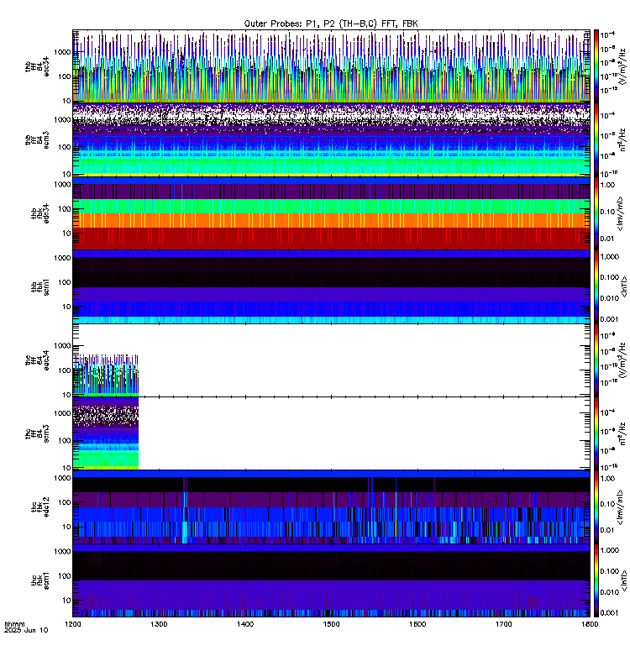
Task: Click the 1200 time axis label
Action: [x=73, y=624]
